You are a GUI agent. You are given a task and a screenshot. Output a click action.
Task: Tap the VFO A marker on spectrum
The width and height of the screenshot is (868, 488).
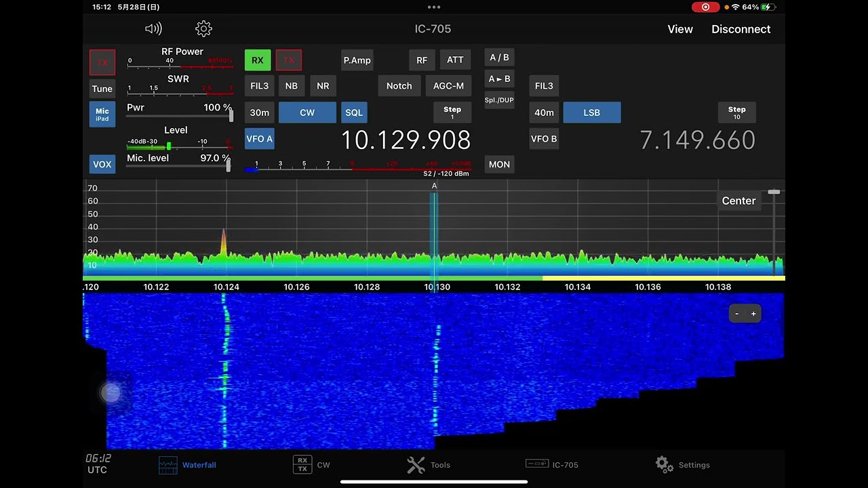tap(434, 186)
